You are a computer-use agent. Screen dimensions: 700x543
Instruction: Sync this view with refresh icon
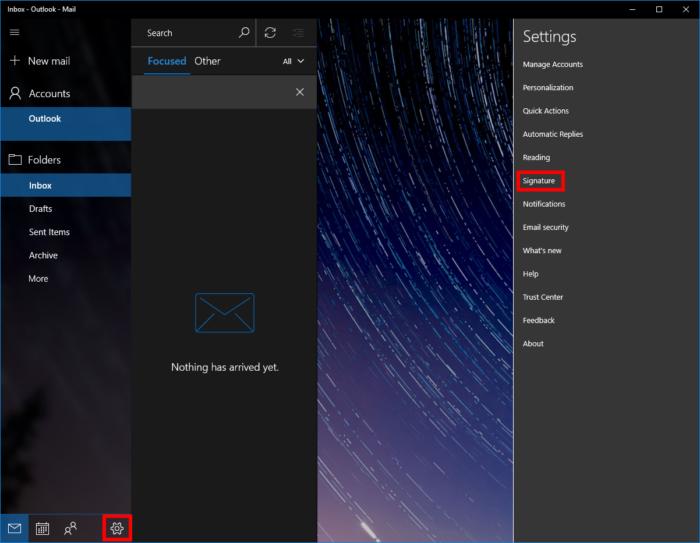pyautogui.click(x=270, y=33)
